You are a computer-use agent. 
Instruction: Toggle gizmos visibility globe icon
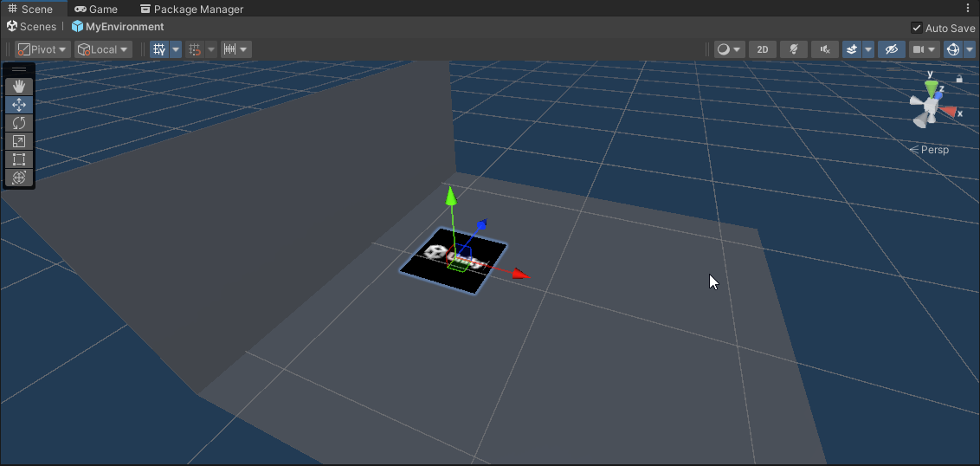[x=953, y=49]
